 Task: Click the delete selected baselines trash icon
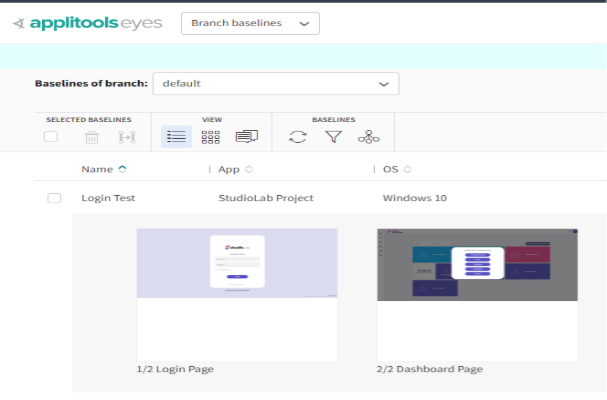click(92, 137)
